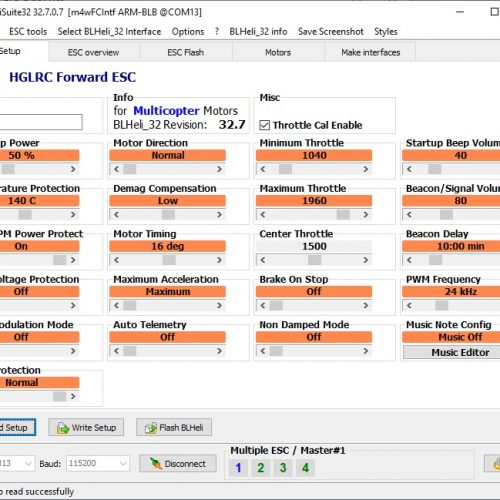Minimize the application window
500x500 pixels.
tap(460, 12)
